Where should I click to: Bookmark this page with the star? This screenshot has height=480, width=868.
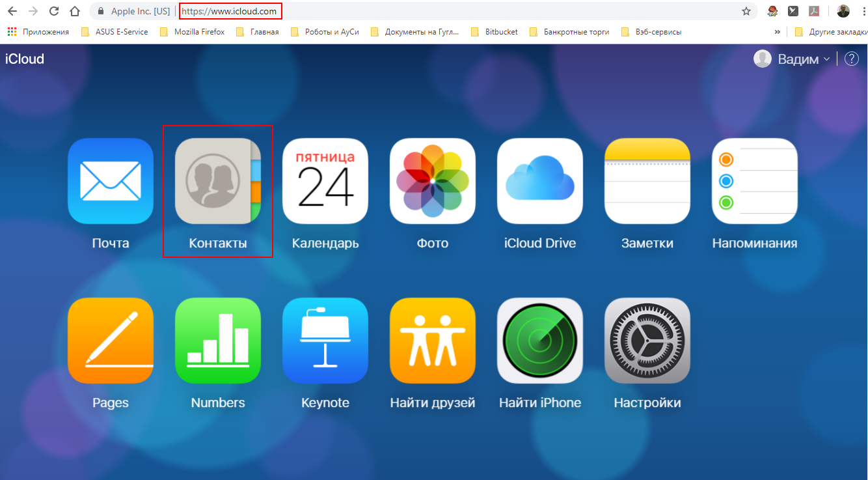pyautogui.click(x=746, y=11)
